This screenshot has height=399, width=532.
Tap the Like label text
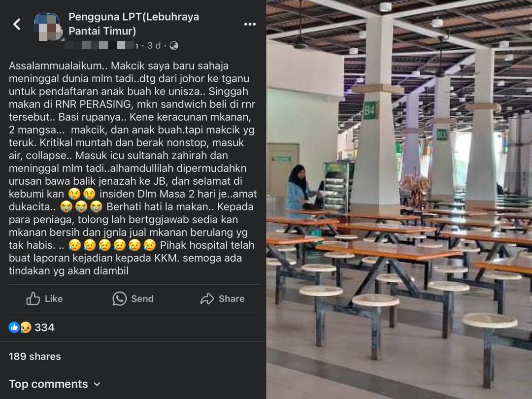(x=54, y=299)
